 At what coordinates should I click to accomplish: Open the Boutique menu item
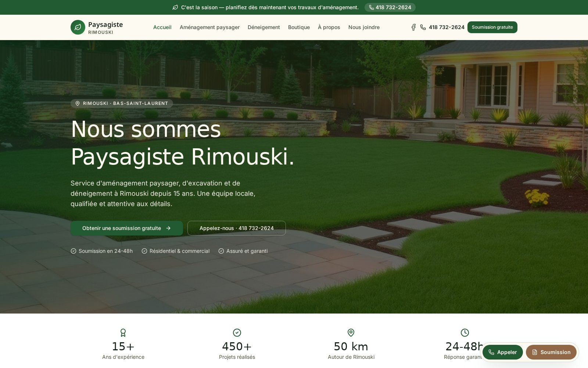(x=299, y=27)
